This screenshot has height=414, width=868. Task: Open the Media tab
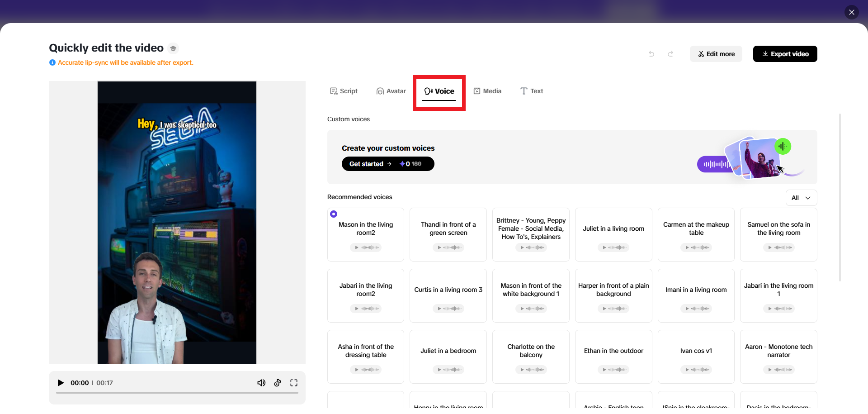click(x=487, y=91)
